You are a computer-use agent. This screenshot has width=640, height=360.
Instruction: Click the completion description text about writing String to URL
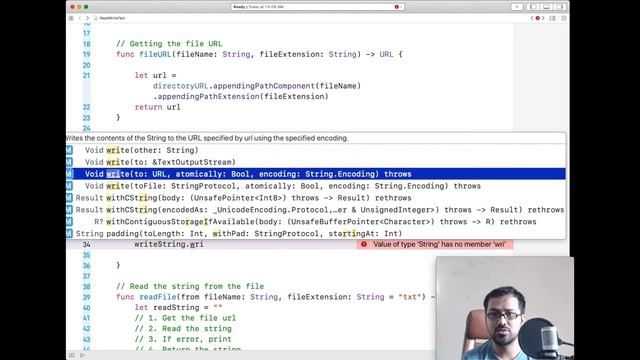(207, 138)
